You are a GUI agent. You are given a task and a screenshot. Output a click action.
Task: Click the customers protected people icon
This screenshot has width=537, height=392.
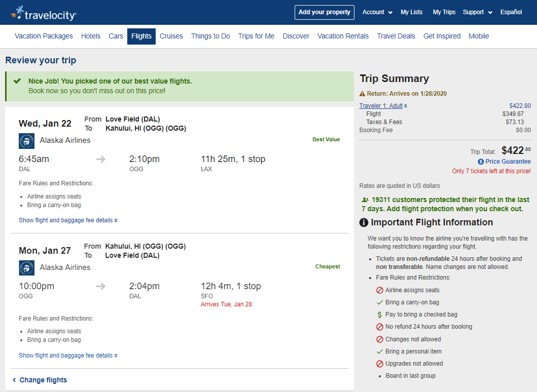click(x=365, y=200)
